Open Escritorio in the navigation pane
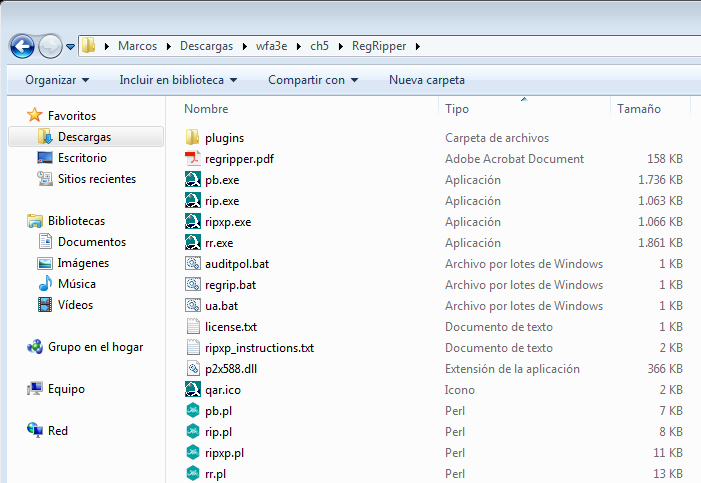 pyautogui.click(x=82, y=158)
